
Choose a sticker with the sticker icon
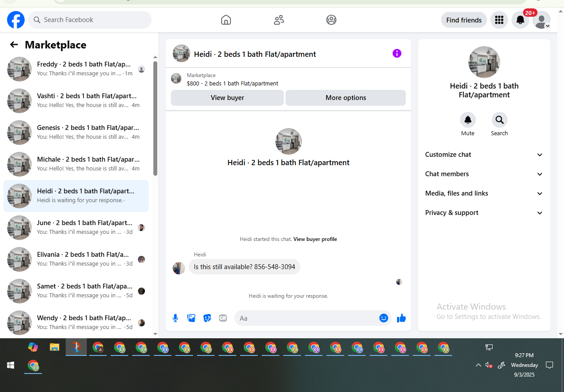coord(207,318)
